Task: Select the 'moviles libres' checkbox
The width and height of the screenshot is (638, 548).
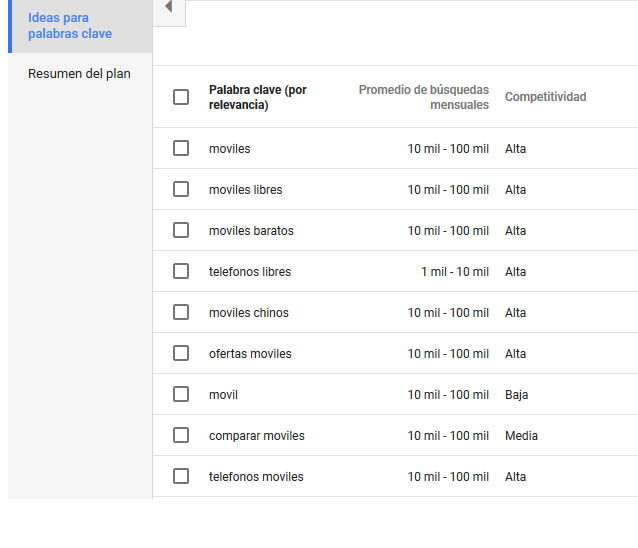Action: tap(181, 189)
